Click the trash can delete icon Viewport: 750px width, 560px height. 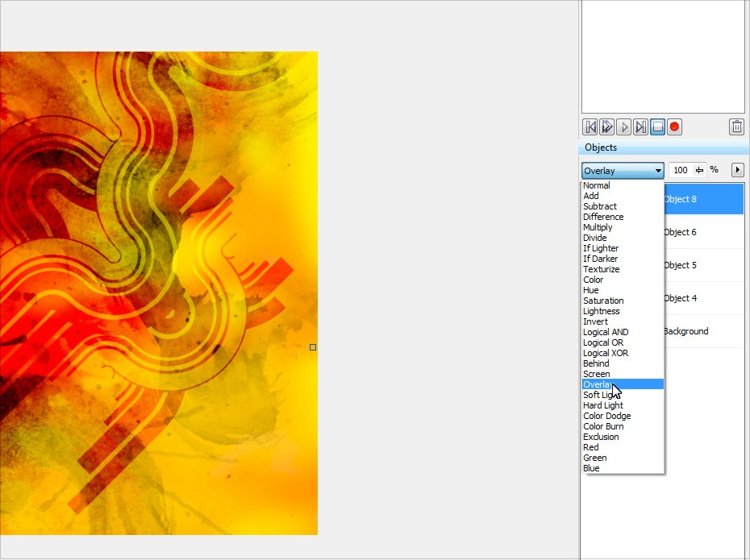click(736, 127)
